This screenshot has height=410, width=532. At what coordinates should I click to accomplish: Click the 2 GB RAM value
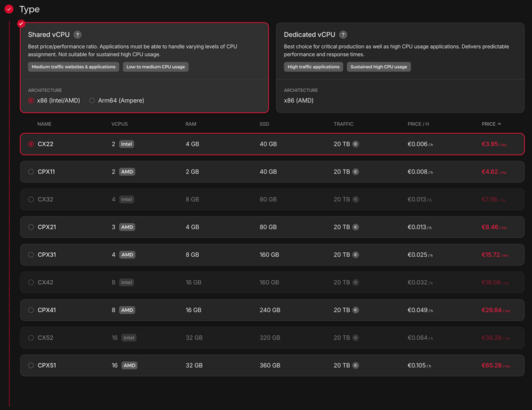pyautogui.click(x=192, y=172)
